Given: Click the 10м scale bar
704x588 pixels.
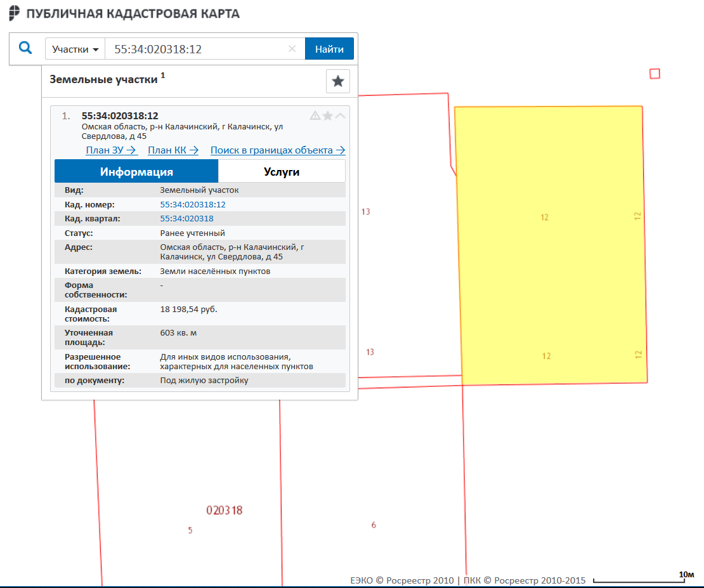Looking at the screenshot, I should [644, 578].
